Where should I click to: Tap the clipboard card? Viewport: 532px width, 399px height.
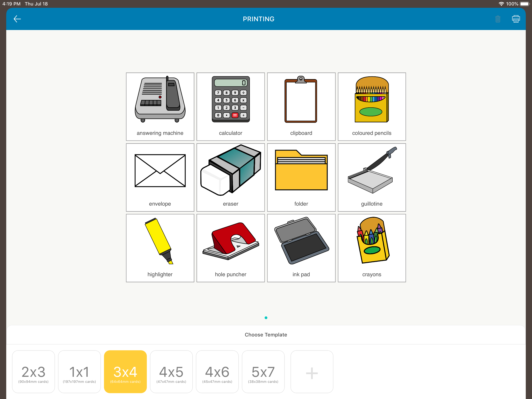[301, 106]
